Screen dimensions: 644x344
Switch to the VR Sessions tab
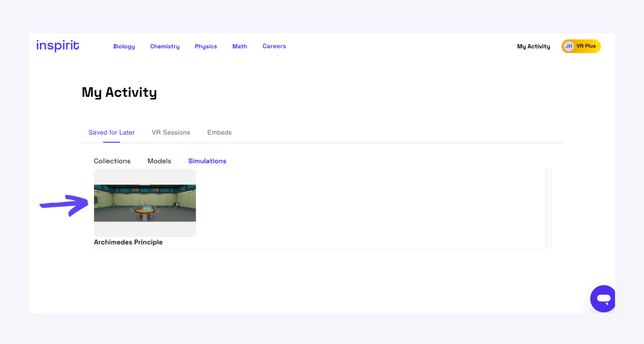(x=171, y=133)
